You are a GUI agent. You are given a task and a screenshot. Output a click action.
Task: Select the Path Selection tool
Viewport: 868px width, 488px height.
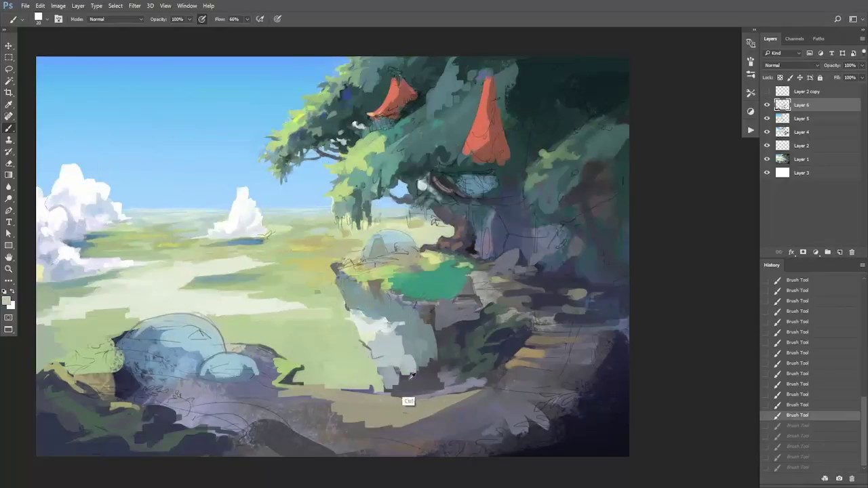point(9,234)
